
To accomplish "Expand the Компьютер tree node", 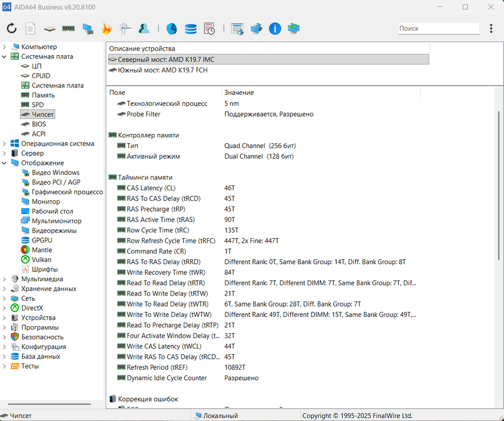I will tap(4, 47).
